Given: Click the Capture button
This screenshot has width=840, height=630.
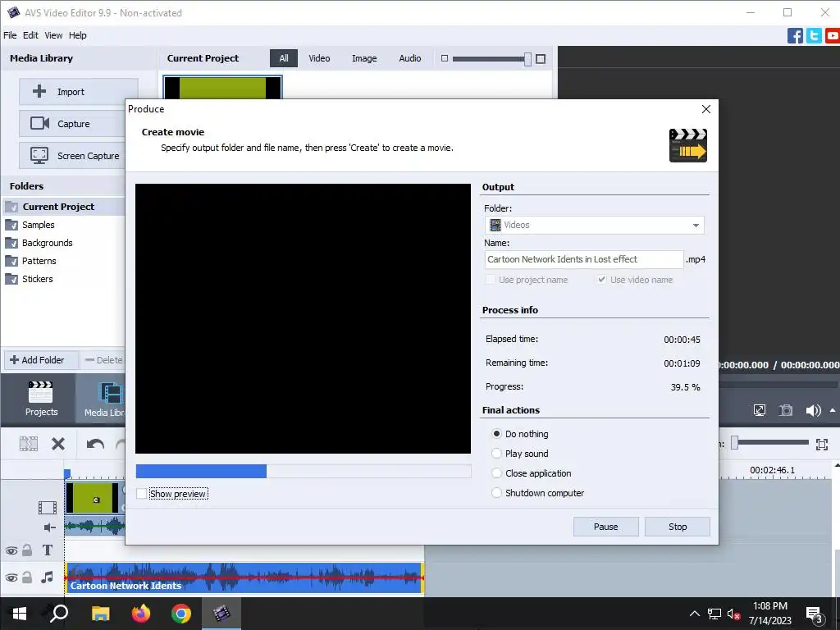Looking at the screenshot, I should coord(73,124).
